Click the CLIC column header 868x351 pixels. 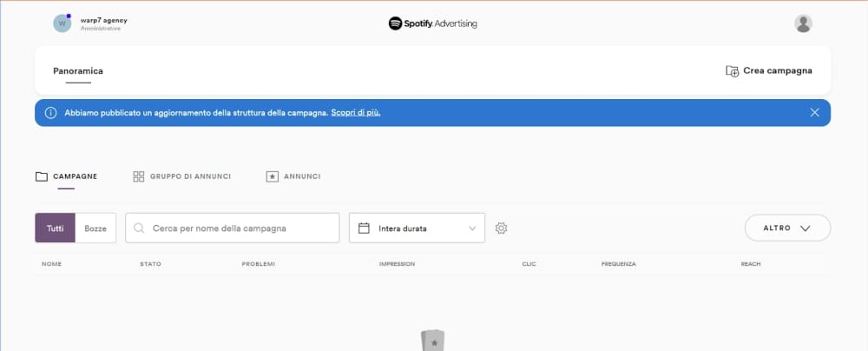click(x=529, y=264)
